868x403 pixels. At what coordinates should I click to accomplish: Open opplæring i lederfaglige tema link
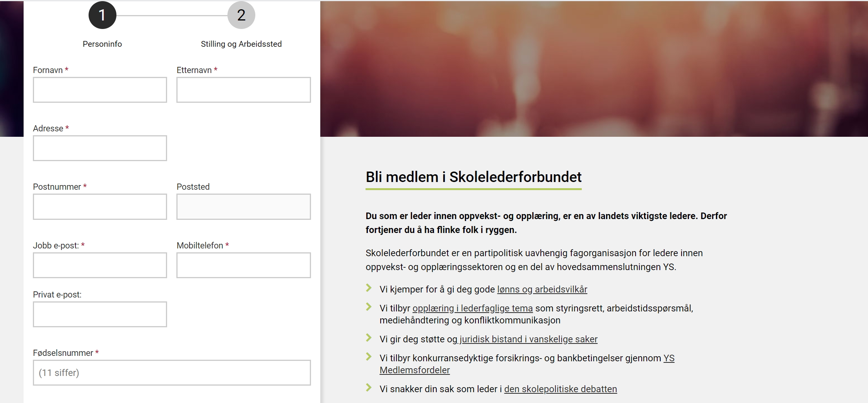pyautogui.click(x=472, y=308)
